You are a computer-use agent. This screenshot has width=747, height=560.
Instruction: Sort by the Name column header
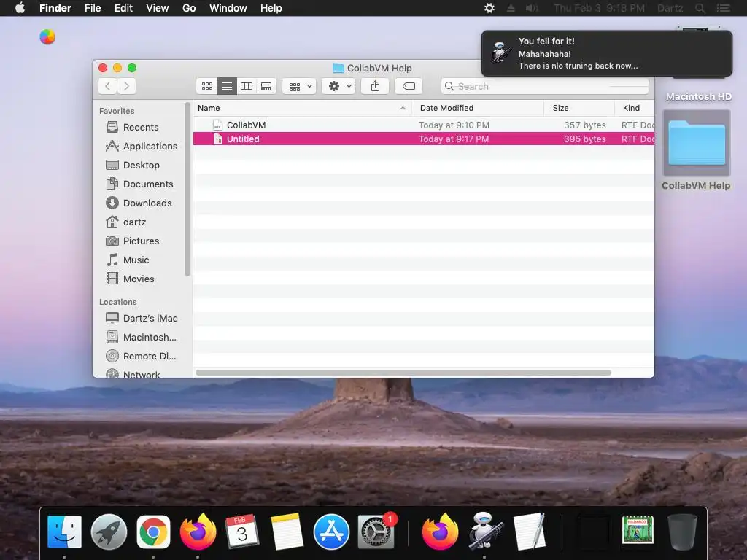coord(303,108)
